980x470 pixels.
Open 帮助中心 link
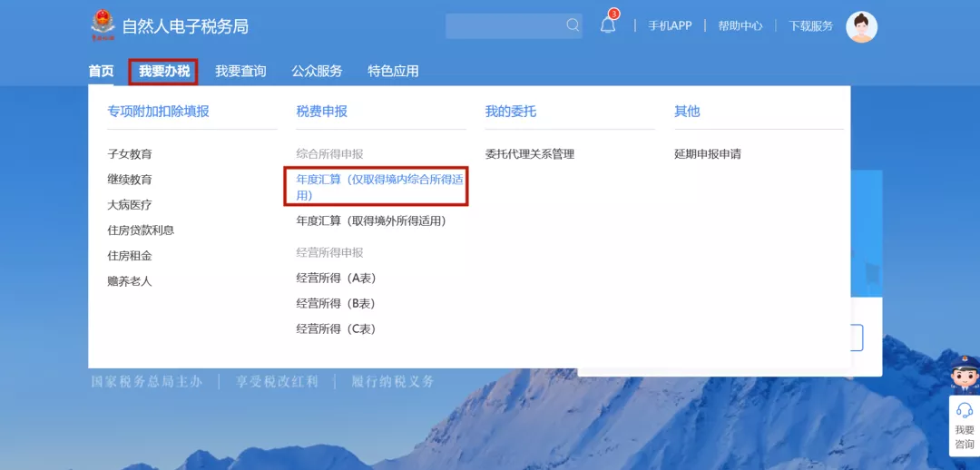740,25
